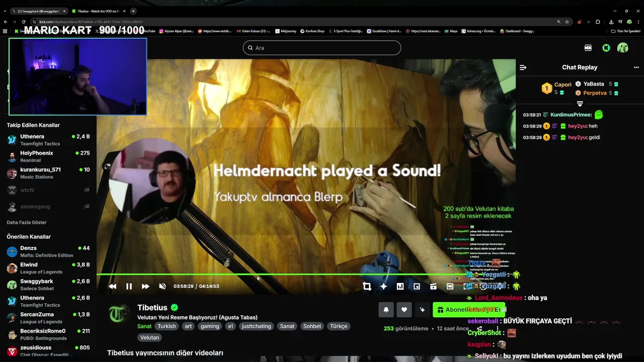Click the Sanat category link in green
The height and width of the screenshot is (362, 644).
tap(144, 326)
